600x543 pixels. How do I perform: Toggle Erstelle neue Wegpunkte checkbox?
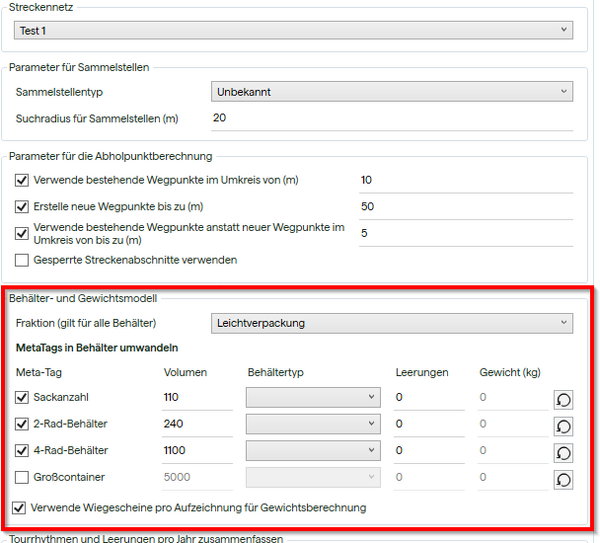point(23,207)
